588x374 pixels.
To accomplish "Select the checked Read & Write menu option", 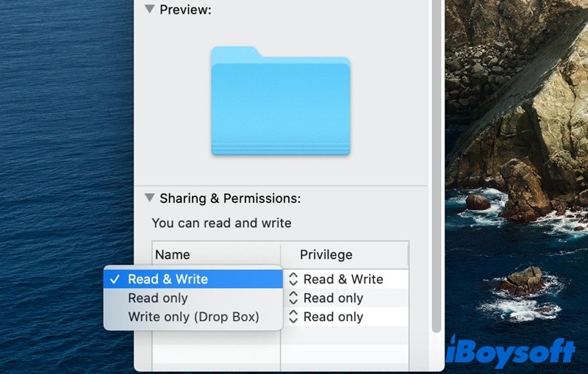I will (168, 279).
